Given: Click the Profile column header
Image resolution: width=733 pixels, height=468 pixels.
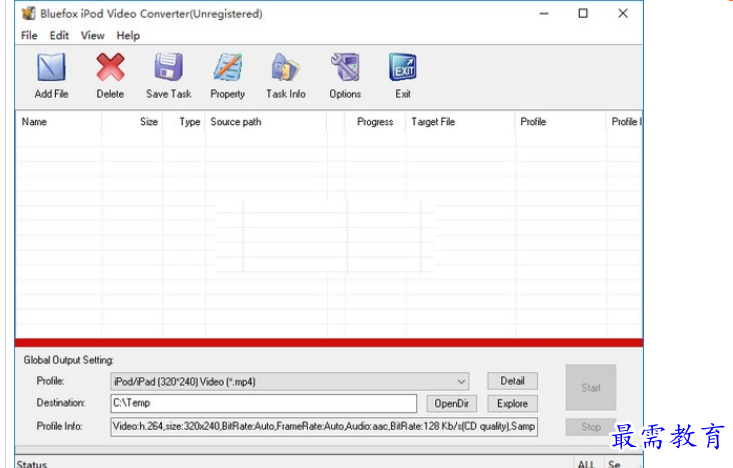Looking at the screenshot, I should pyautogui.click(x=560, y=122).
